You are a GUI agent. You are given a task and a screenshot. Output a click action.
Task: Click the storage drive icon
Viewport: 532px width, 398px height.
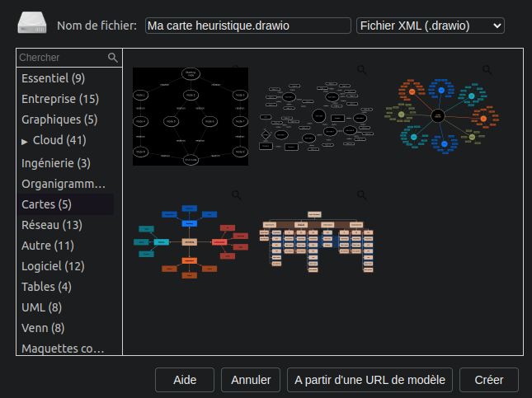click(x=32, y=23)
